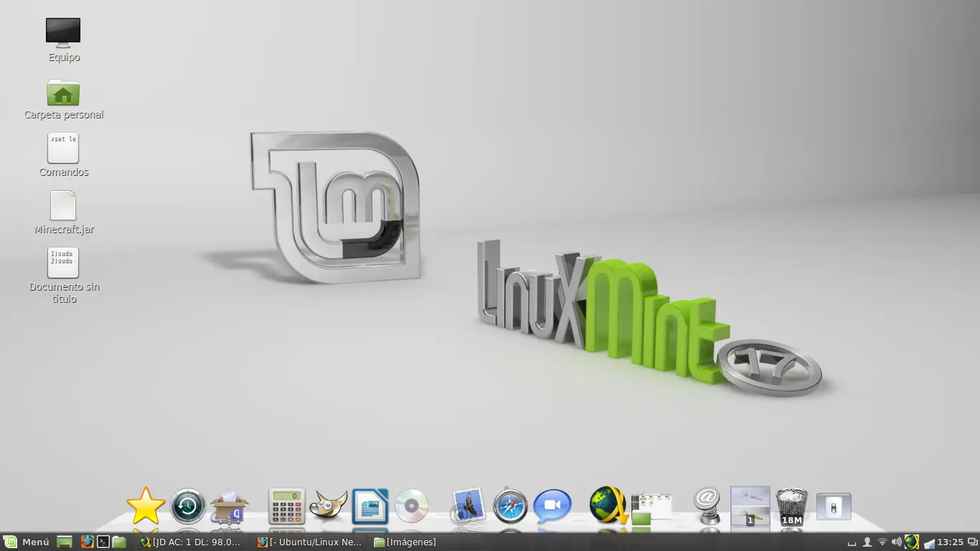Open the file manager window dock icon

click(651, 508)
